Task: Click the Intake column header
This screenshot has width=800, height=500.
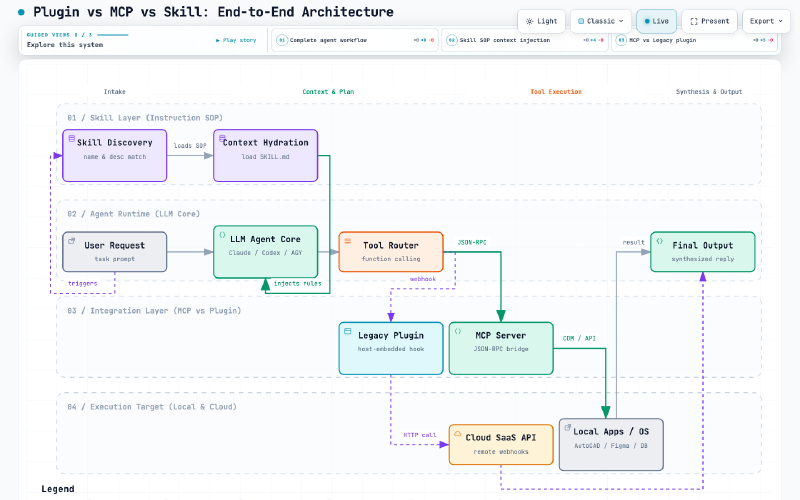Action: coord(114,92)
